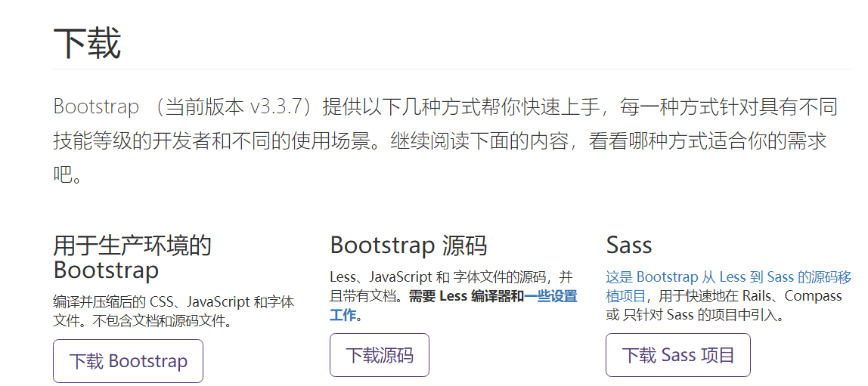Select the 下载 page heading

pyautogui.click(x=87, y=45)
